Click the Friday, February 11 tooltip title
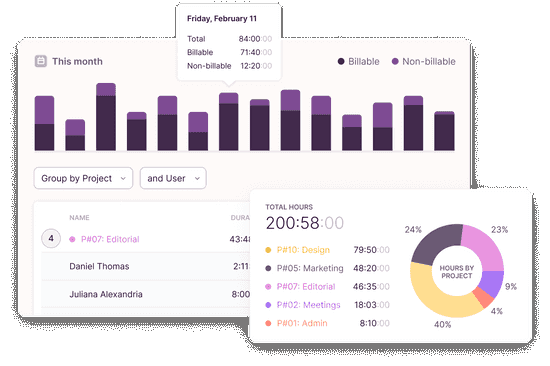550x366 pixels. pos(222,19)
